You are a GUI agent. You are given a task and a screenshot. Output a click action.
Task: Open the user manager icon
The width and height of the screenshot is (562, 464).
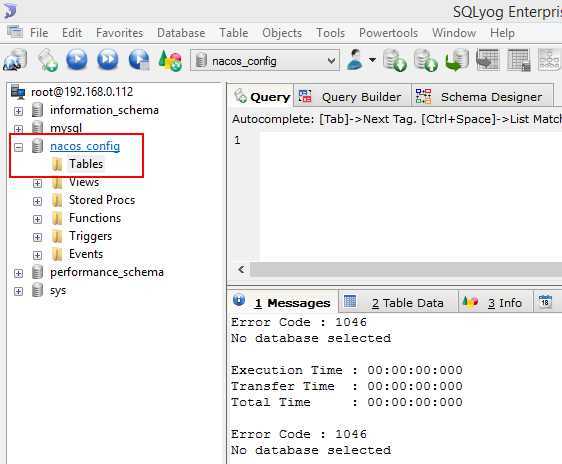[355, 59]
